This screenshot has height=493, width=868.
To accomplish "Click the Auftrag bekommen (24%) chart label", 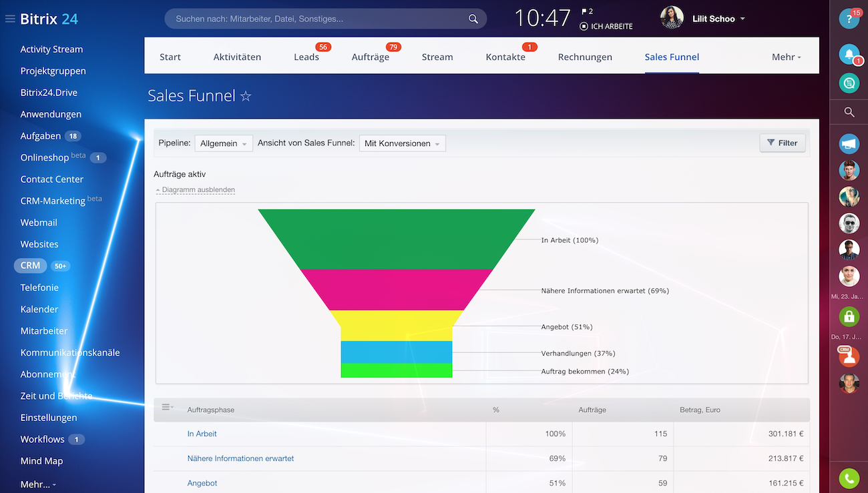I will [x=585, y=372].
